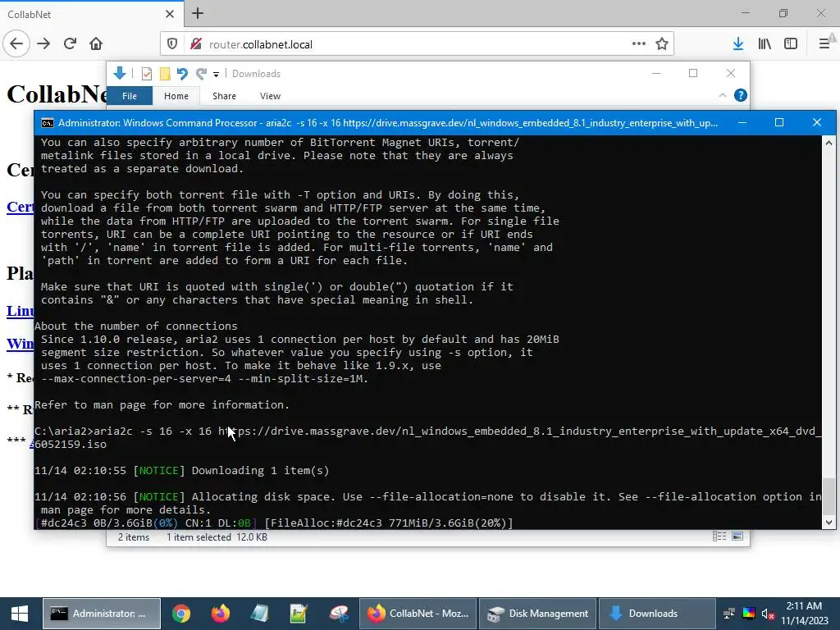Viewport: 840px width, 630px height.
Task: Open Explorer help question mark
Action: coord(741,95)
